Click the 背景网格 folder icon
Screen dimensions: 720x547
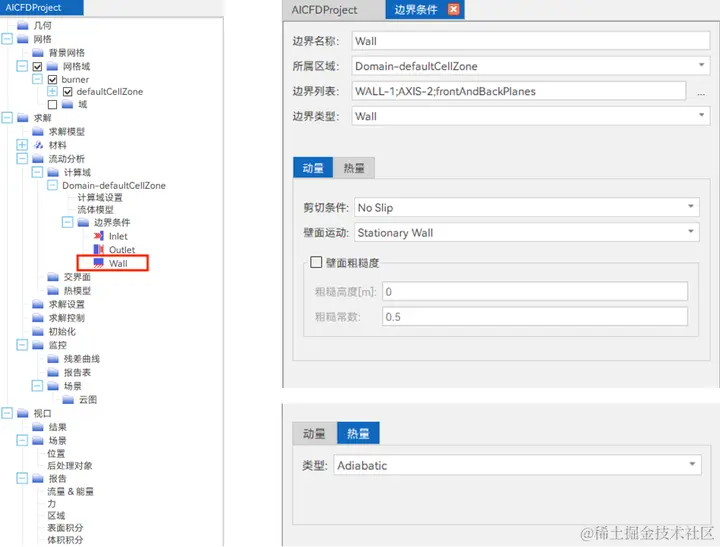(38, 53)
